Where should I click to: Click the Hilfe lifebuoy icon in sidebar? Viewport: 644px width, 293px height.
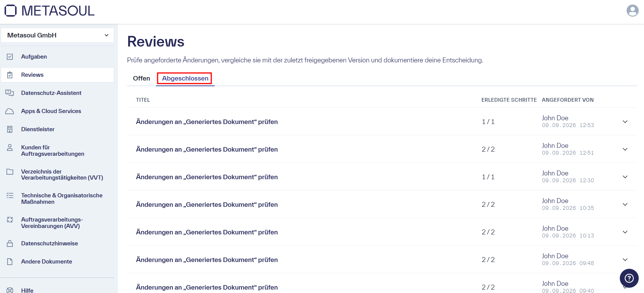[10, 290]
